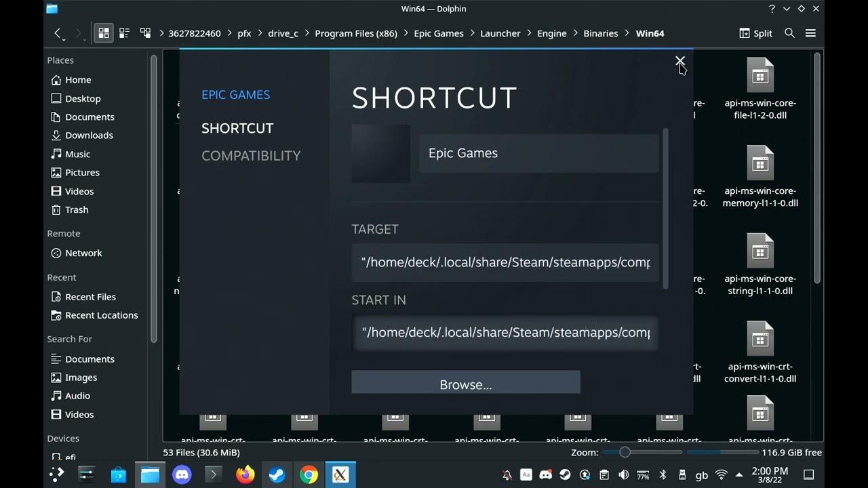Select the Shortcut tab in dialog sidebar
Viewport: 868px width, 488px height.
(237, 128)
